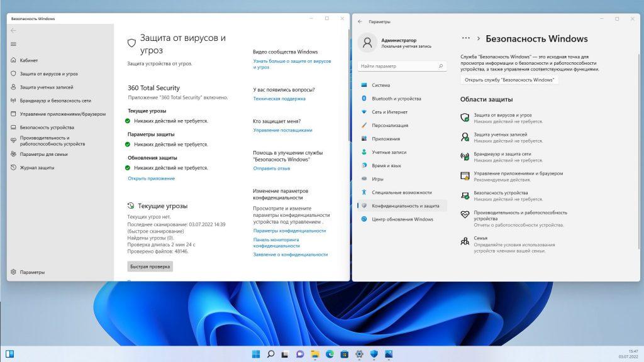Switch to Windows Security shield on taskbar
The height and width of the screenshot is (362, 644).
coord(374,354)
